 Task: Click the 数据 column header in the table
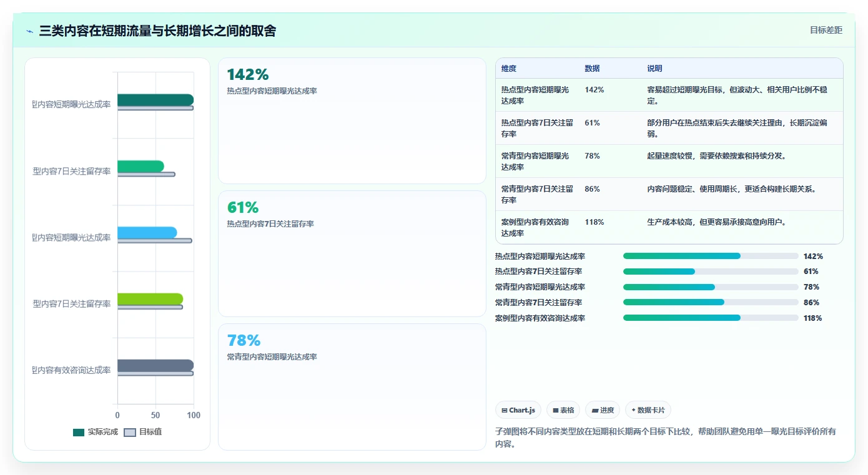click(593, 69)
